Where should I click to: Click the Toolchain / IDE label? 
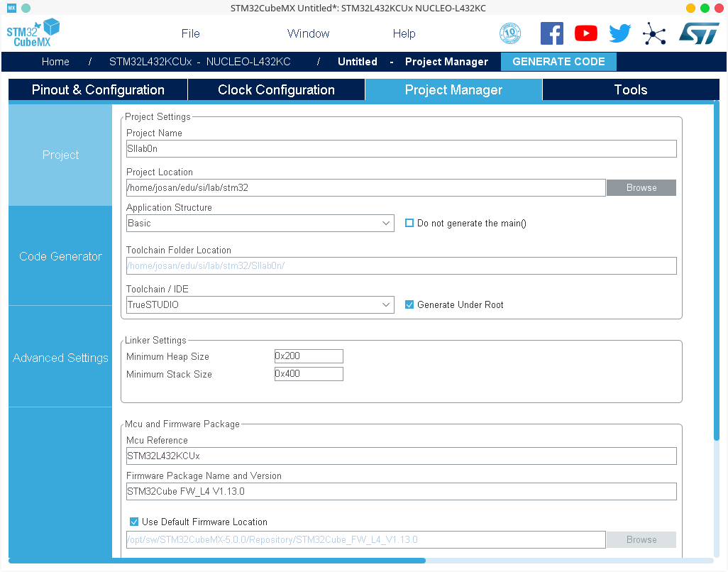tap(158, 289)
